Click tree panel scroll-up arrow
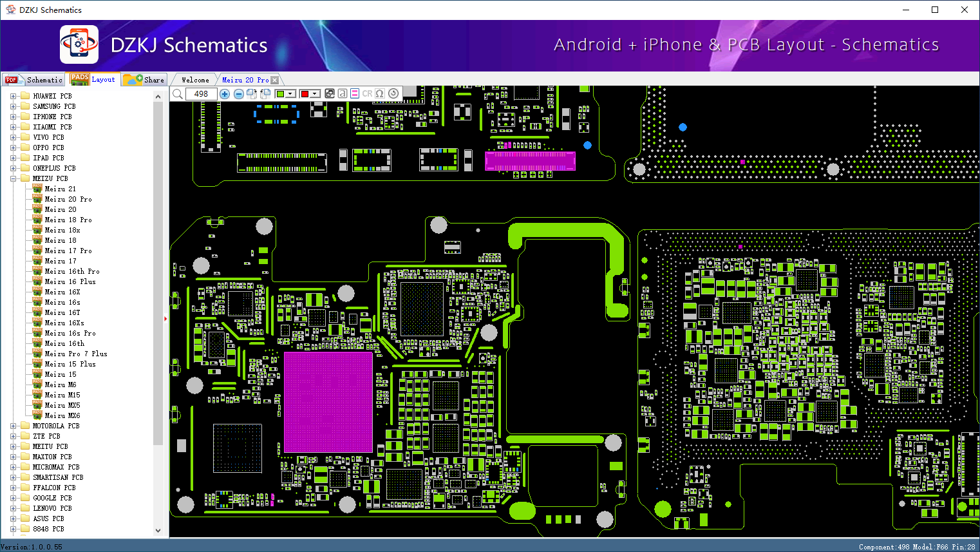 coord(158,97)
